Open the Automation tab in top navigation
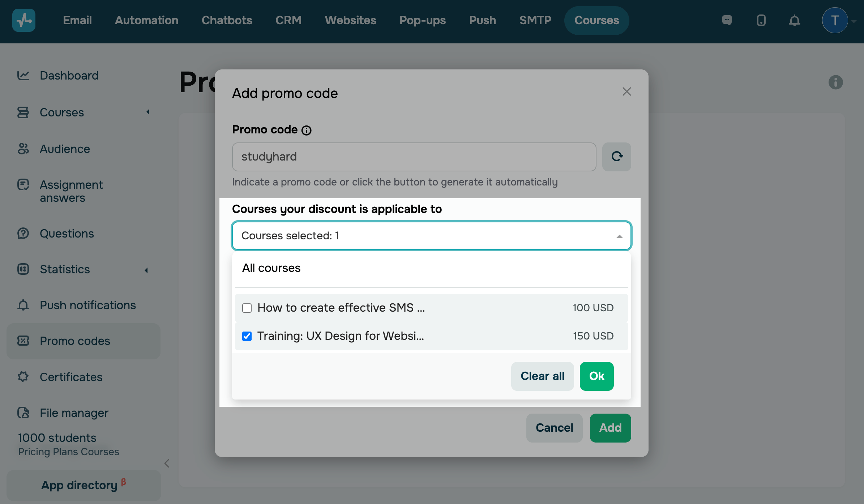Viewport: 864px width, 504px height. pyautogui.click(x=146, y=20)
